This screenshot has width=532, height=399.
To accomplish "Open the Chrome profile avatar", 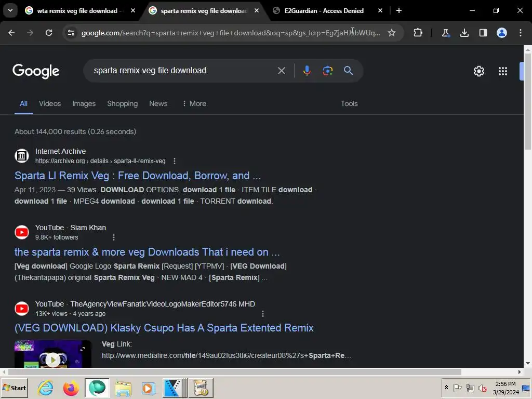I will pyautogui.click(x=502, y=33).
